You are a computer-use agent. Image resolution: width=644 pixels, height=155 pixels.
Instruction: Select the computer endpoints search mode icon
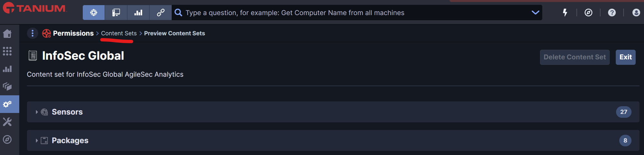coord(116,13)
